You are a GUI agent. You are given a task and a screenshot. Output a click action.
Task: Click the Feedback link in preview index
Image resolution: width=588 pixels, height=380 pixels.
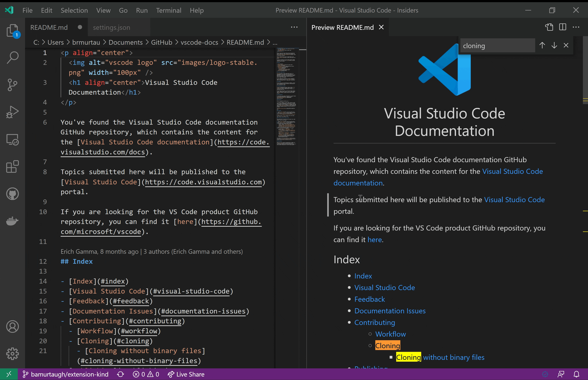pyautogui.click(x=369, y=299)
